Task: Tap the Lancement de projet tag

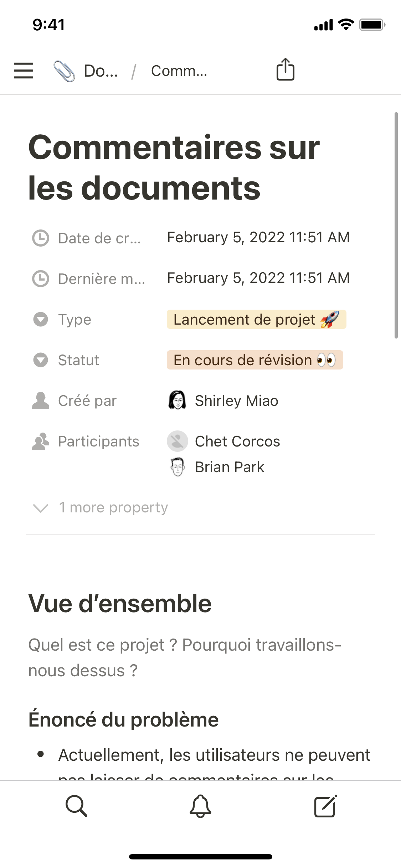Action: [x=256, y=319]
